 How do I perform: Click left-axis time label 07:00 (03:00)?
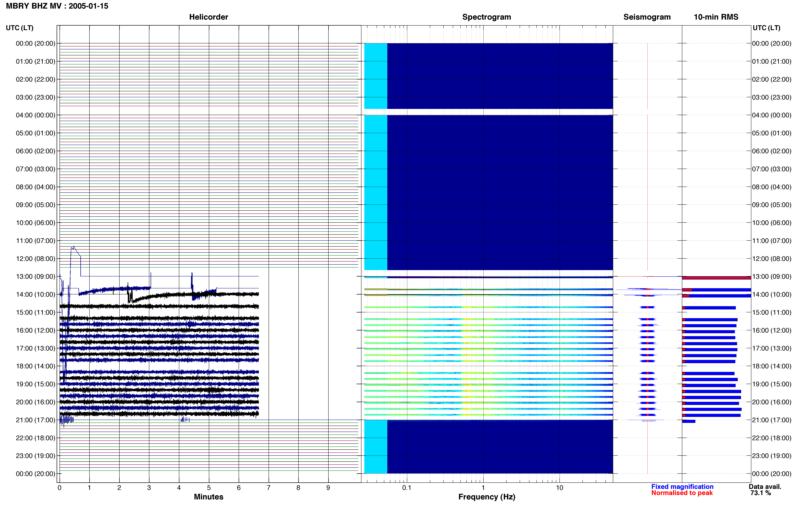[x=36, y=169]
